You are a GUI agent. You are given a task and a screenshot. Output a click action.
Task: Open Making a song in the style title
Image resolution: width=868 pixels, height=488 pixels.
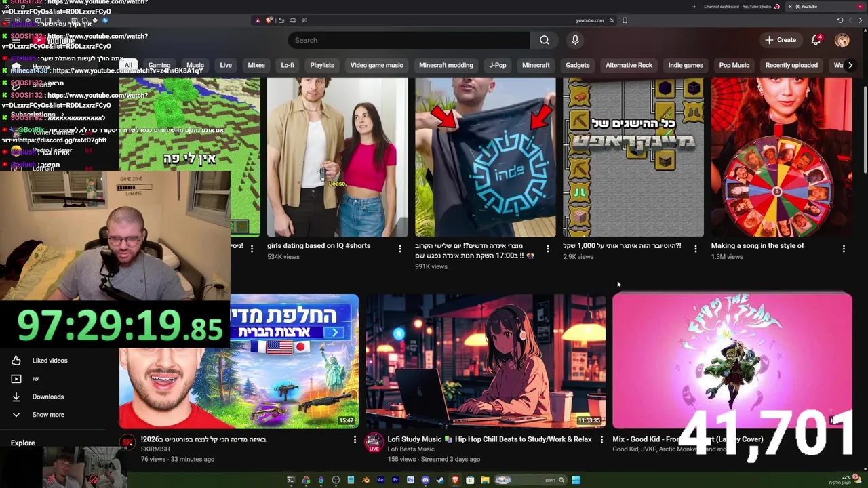757,246
